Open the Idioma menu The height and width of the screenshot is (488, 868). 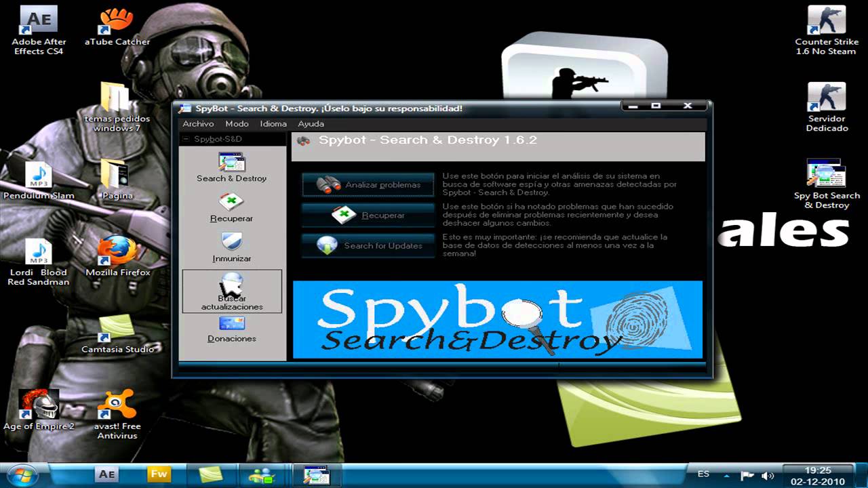273,124
